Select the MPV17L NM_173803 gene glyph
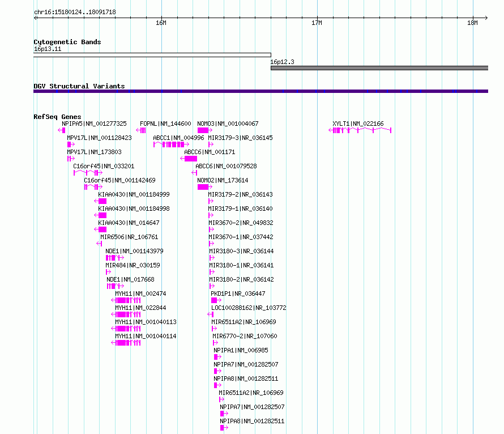Image resolution: width=504 pixels, height=434 pixels. click(71, 159)
